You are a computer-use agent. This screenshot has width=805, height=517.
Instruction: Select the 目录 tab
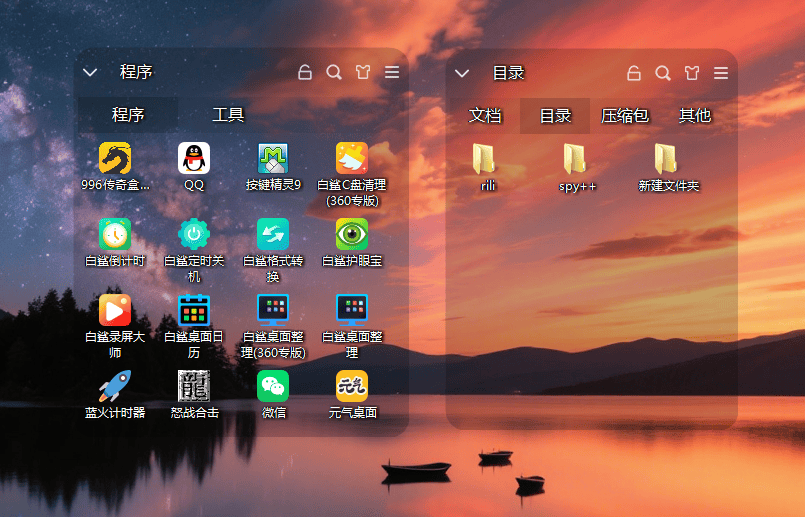pos(555,116)
